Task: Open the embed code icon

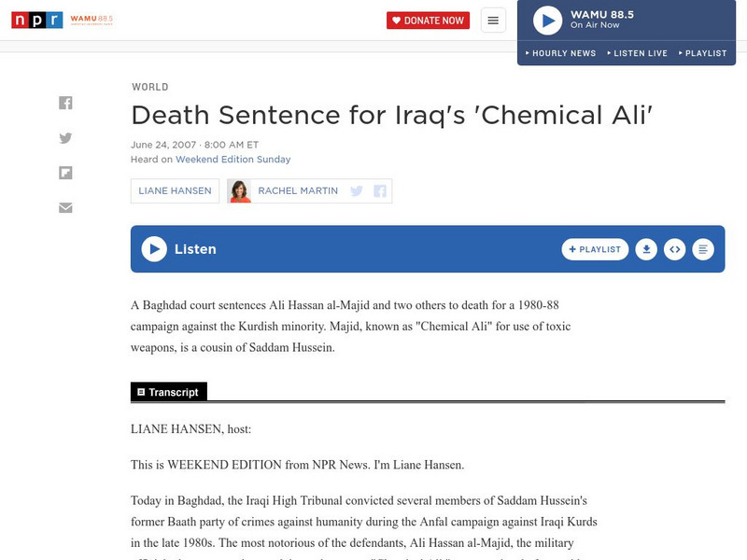Action: click(x=674, y=249)
